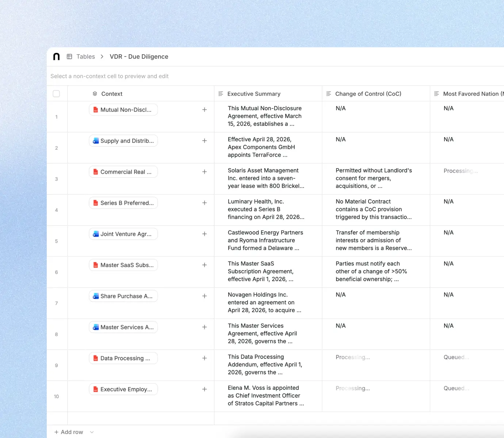Image resolution: width=504 pixels, height=438 pixels.
Task: Select CoC cell 'Permitted without Landlord's consent'
Action: coord(376,178)
